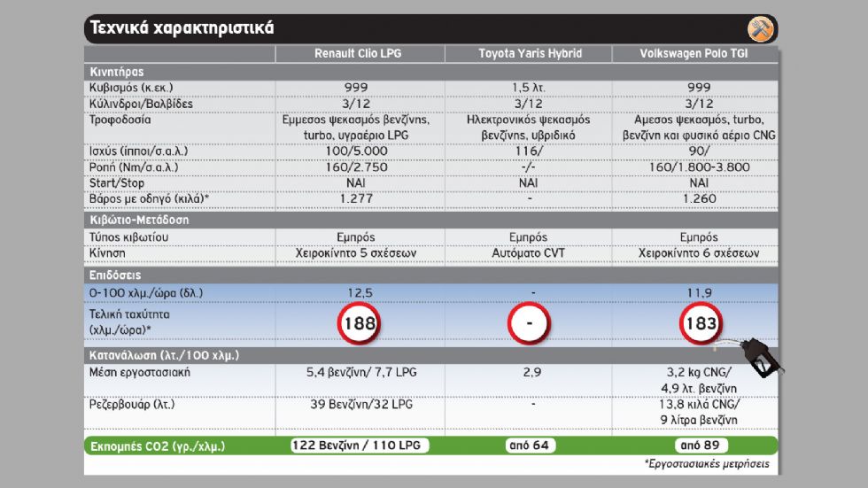Select the Toyota Yaris Hybrid column header

tap(531, 54)
